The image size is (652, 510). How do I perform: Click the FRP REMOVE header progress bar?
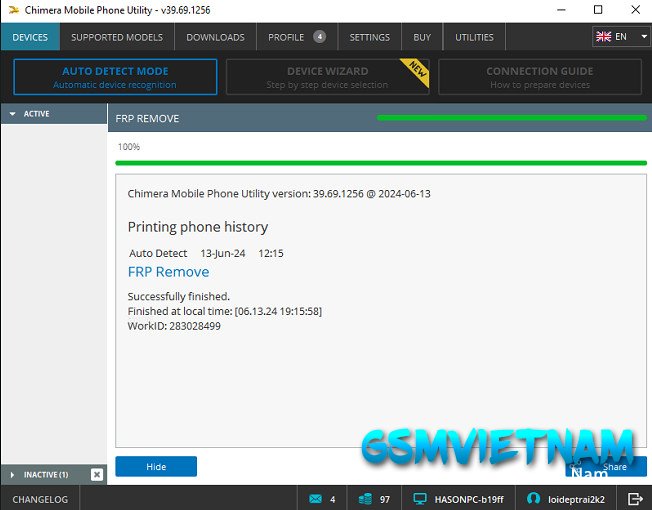click(512, 118)
